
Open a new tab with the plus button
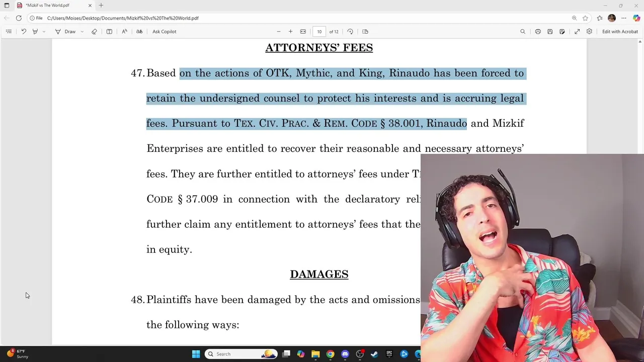pyautogui.click(x=101, y=6)
